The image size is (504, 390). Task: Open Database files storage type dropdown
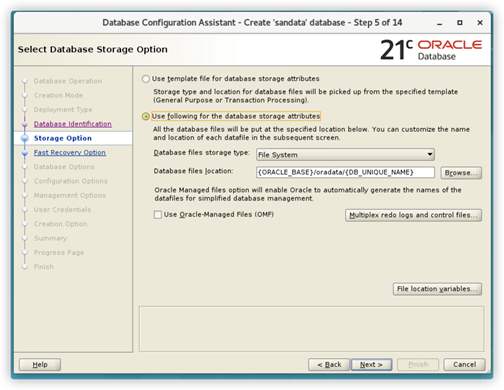[x=345, y=155]
